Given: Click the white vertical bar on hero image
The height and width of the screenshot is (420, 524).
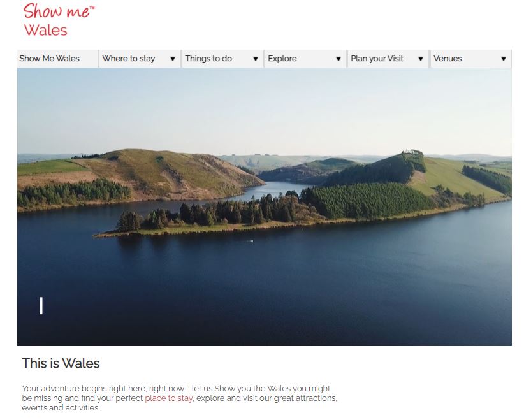Looking at the screenshot, I should click(41, 305).
